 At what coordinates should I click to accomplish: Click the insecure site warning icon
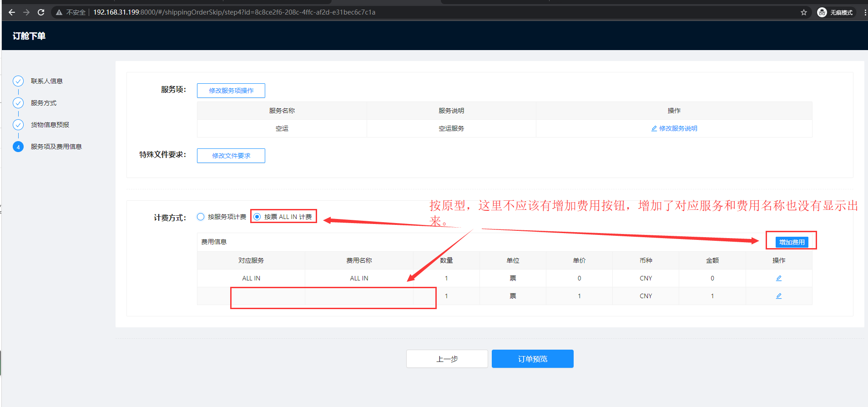[x=59, y=12]
